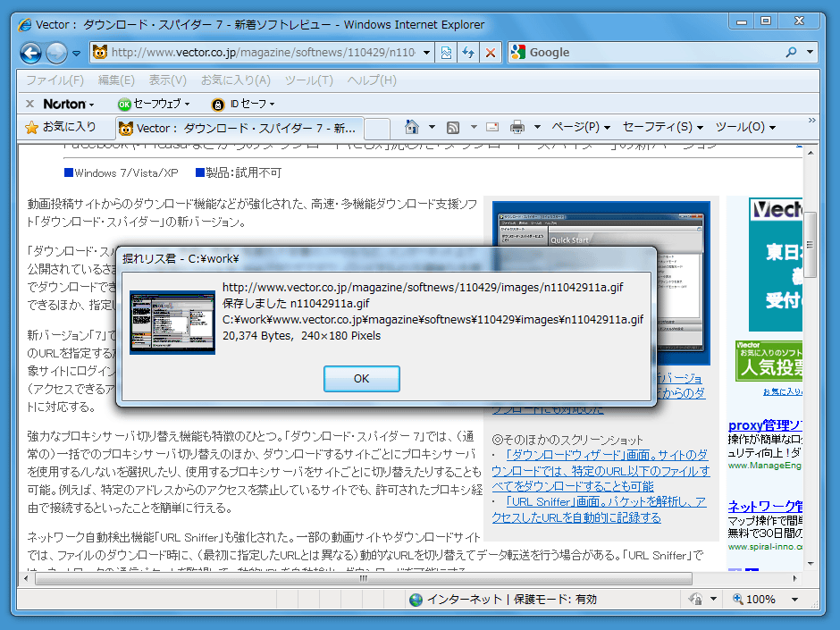Open the セーフティ(S) command bar menu
Screen dimensions: 840x630
pos(663,127)
